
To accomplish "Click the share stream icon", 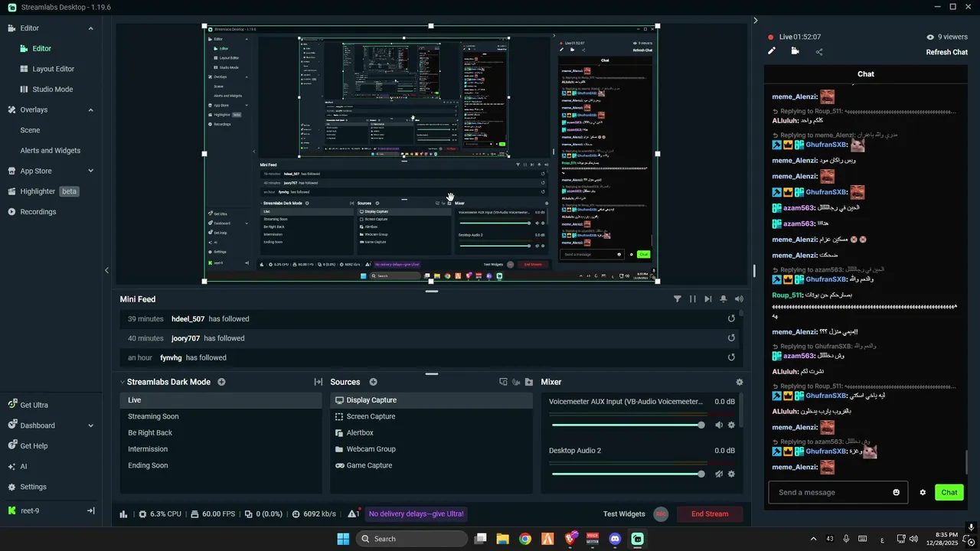I will tap(819, 52).
